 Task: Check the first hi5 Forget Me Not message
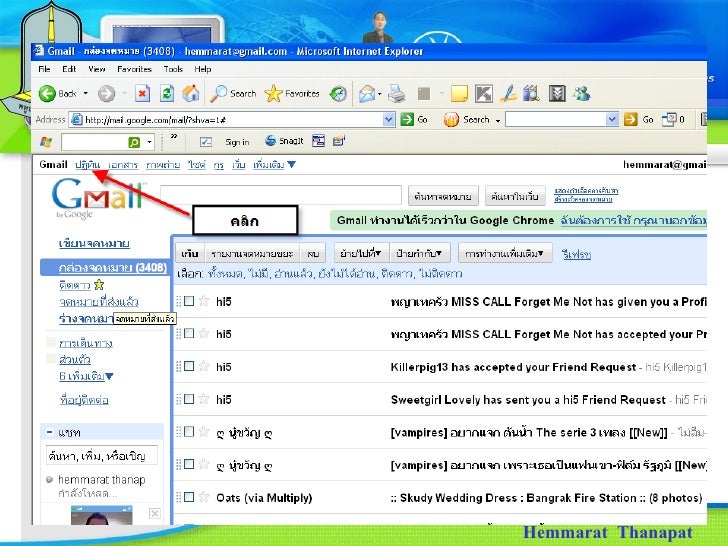point(189,301)
